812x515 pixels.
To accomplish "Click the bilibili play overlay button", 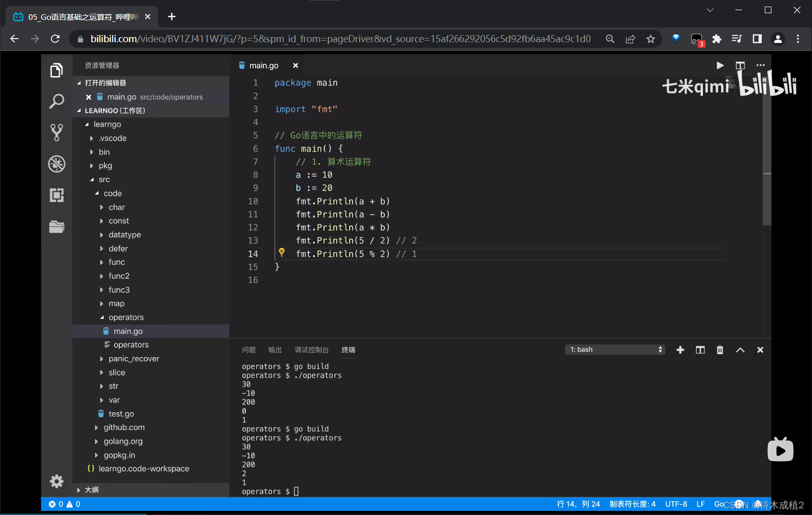I will pos(781,449).
